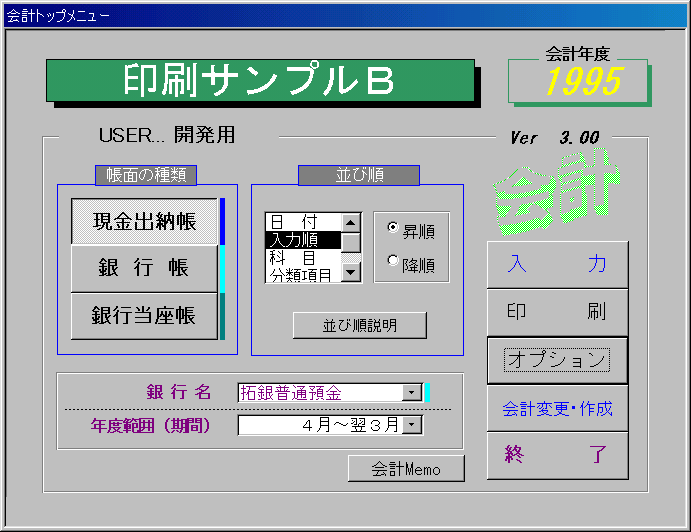691x532 pixels.
Task: Select 入力順 in the sort list
Action: point(302,240)
